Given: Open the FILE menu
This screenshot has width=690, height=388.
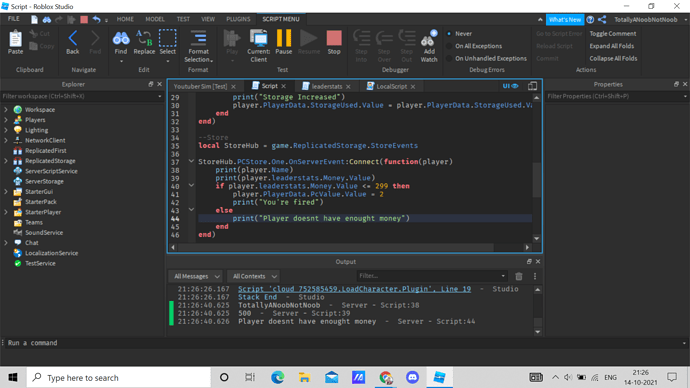Looking at the screenshot, I should [14, 19].
